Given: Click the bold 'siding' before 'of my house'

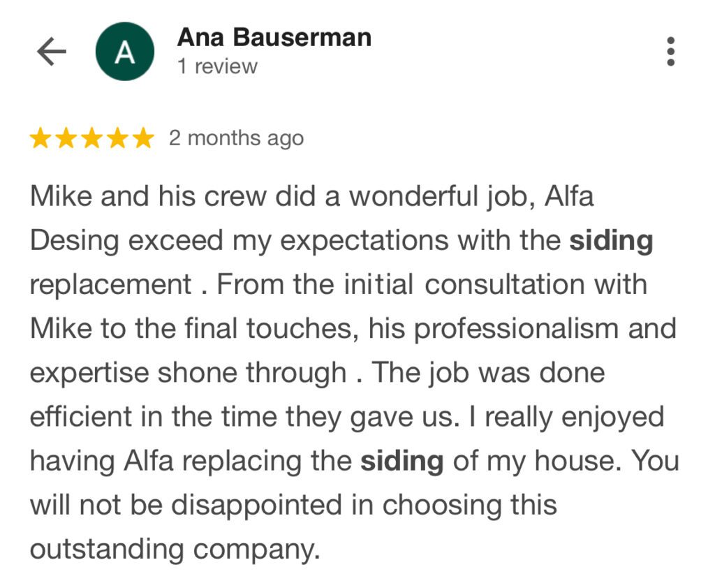Looking at the screenshot, I should point(401,461).
